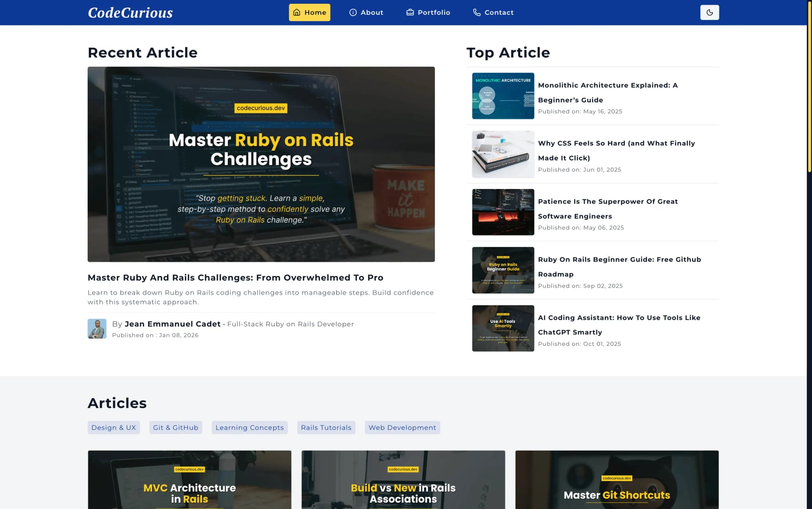The width and height of the screenshot is (812, 509).
Task: Open the Master Ruby And Rails Challenges article
Action: point(235,278)
